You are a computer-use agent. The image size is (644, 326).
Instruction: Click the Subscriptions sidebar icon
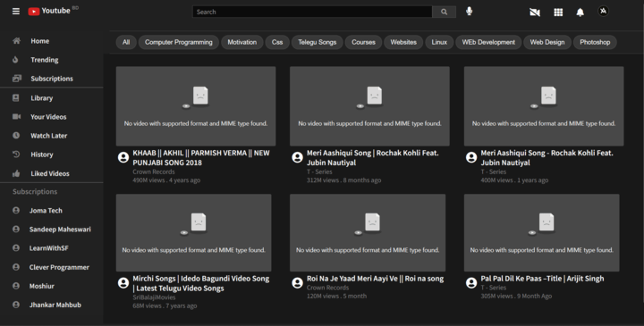17,78
